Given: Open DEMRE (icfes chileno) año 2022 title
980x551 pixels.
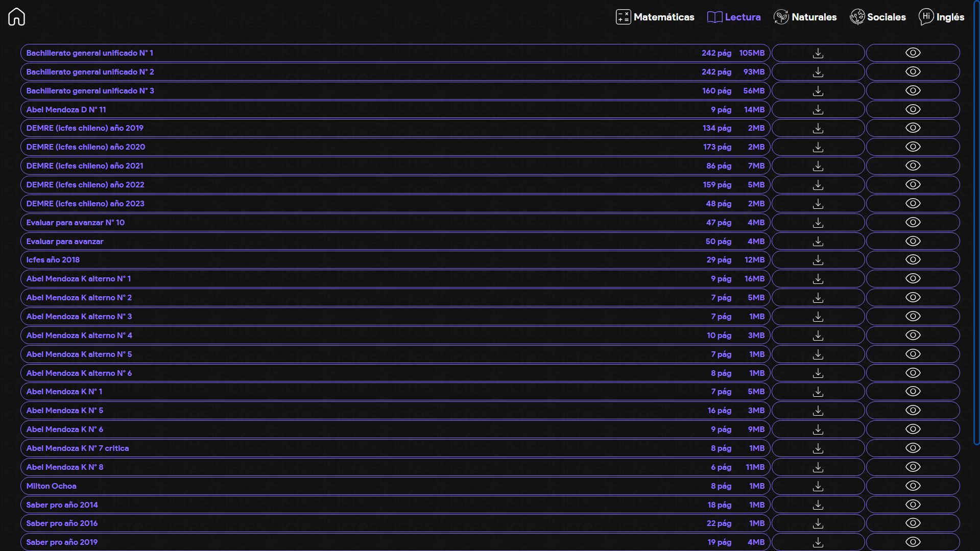Looking at the screenshot, I should pos(85,185).
